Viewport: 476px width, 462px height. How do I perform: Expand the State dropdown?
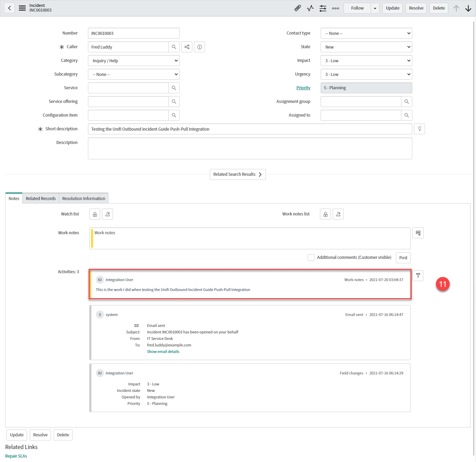pos(366,47)
